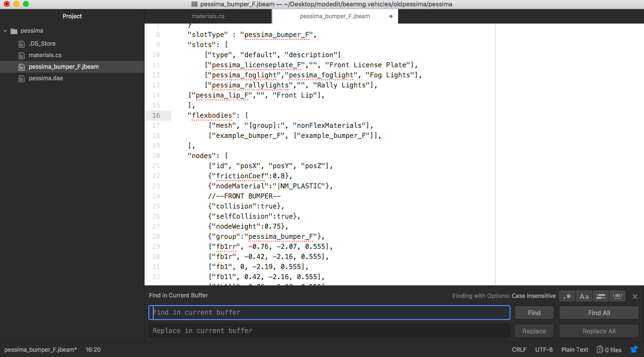Click "pessima_rallylights" text on line 13

pyautogui.click(x=250, y=85)
